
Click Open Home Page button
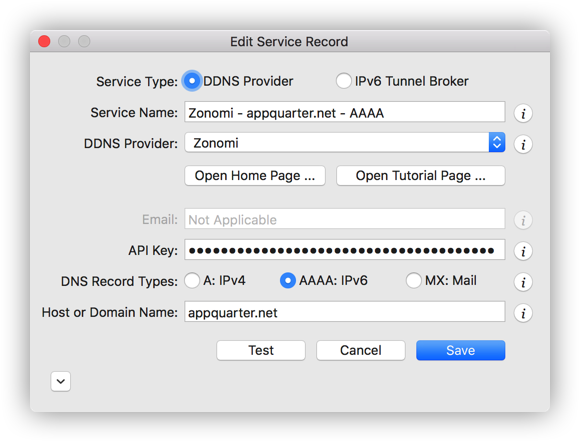(x=255, y=176)
